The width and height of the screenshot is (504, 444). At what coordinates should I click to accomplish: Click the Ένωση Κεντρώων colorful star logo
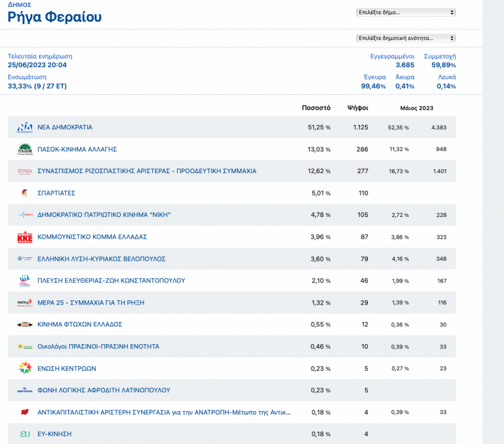[x=25, y=368]
